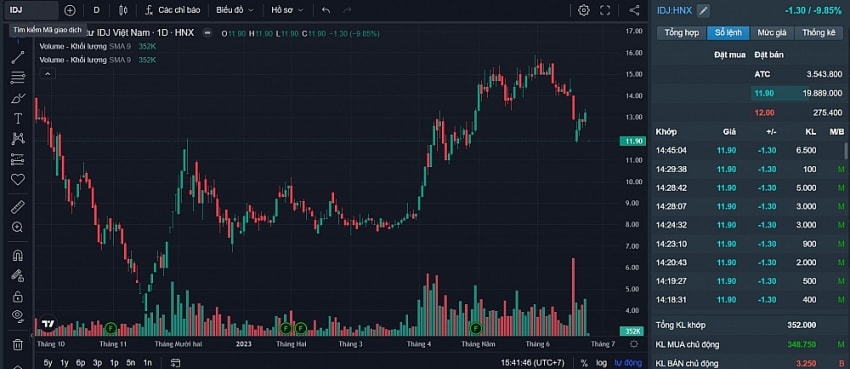Toggle log scale on price axis
The image size is (850, 369).
coord(601,362)
